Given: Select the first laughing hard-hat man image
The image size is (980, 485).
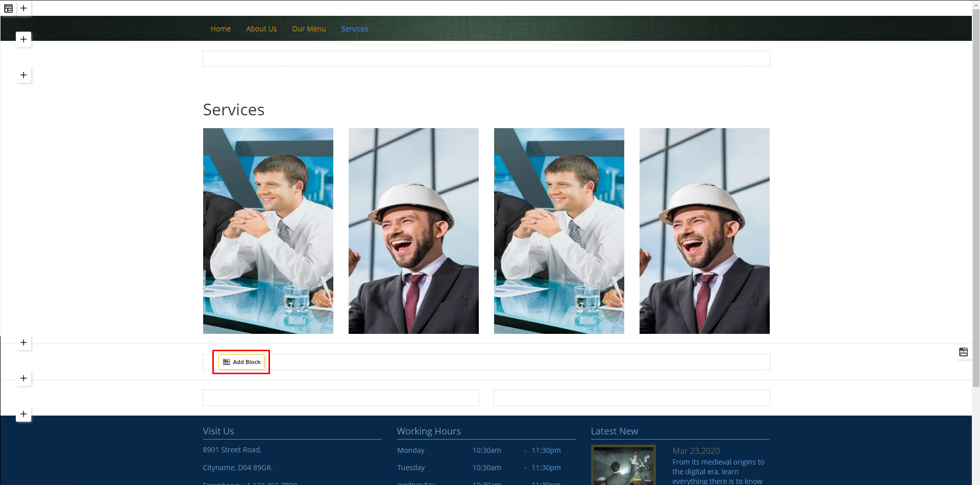Looking at the screenshot, I should (413, 231).
